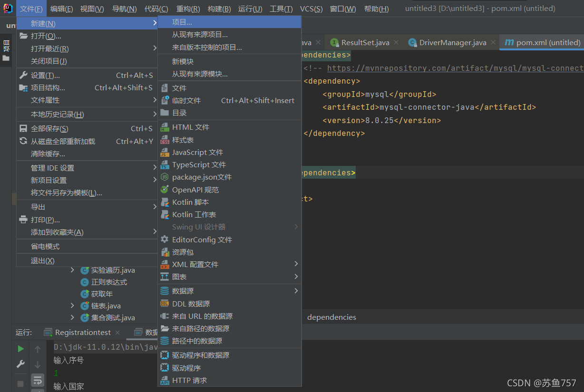
Task: Click the 目录 folder icon in submenu
Action: (165, 113)
